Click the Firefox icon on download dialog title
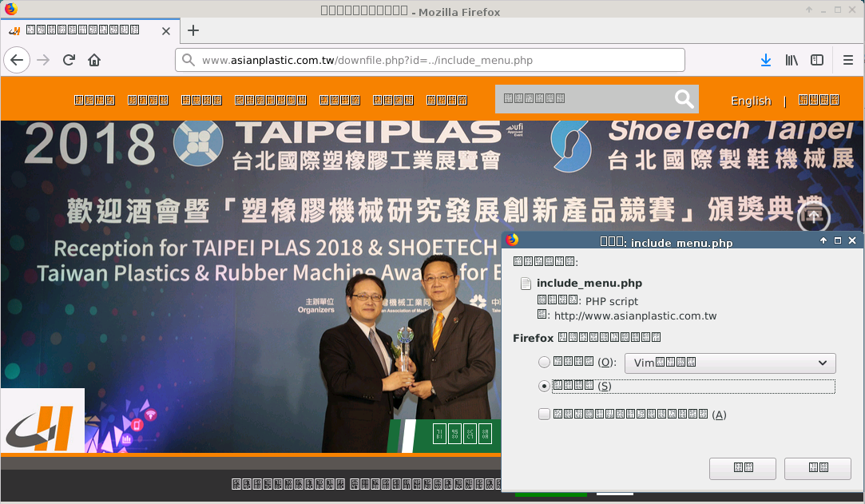Viewport: 865px width, 504px height. (x=512, y=240)
